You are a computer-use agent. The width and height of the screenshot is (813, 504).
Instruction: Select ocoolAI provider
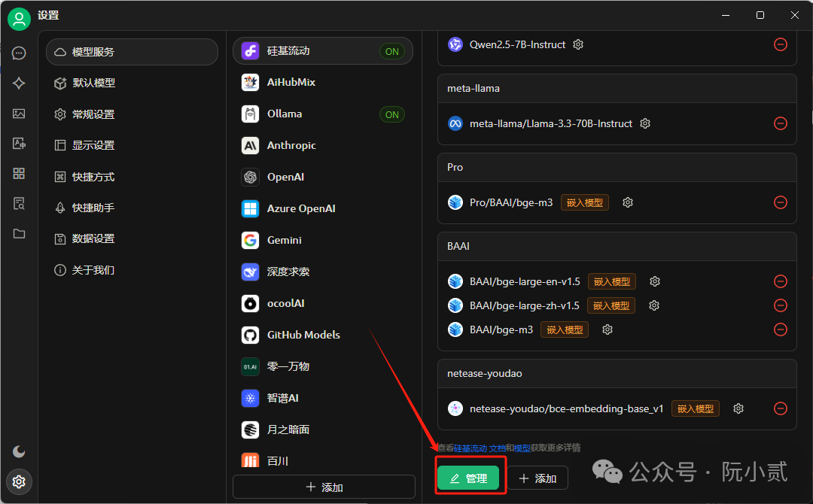(323, 304)
